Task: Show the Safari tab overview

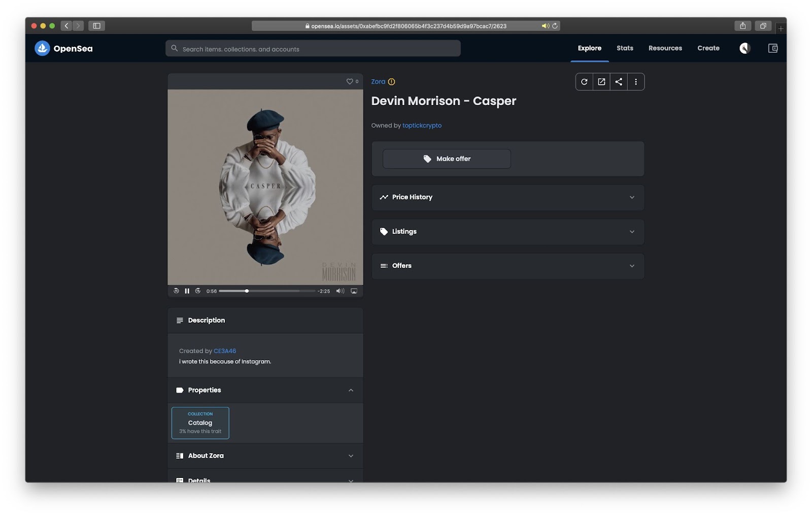Action: tap(763, 25)
